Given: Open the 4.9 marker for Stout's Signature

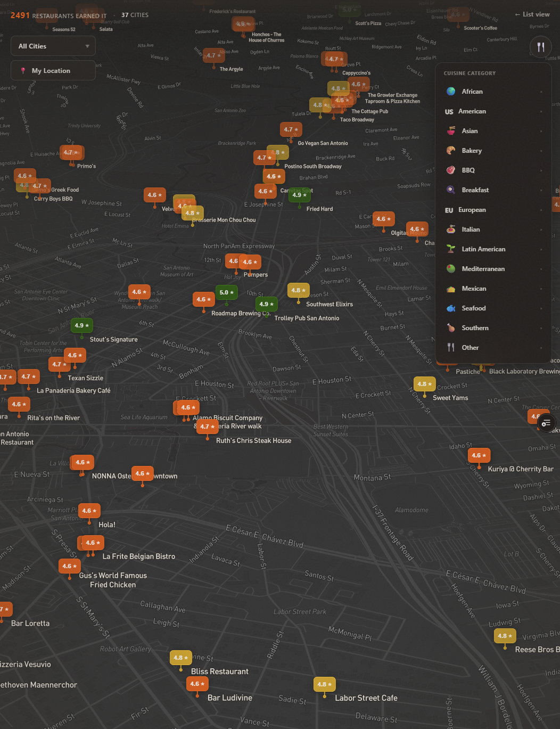Looking at the screenshot, I should (x=81, y=325).
